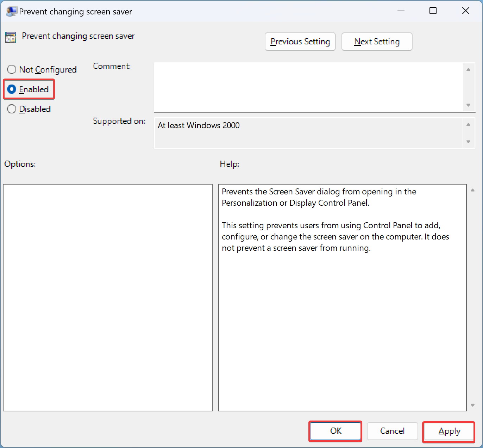This screenshot has height=448, width=483.
Task: Click inside the Comment text box
Action: (x=308, y=87)
